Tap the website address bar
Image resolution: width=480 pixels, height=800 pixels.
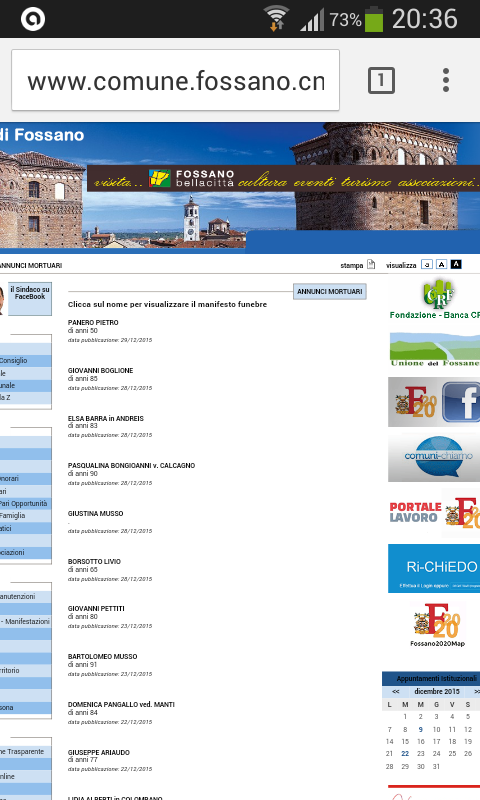175,80
